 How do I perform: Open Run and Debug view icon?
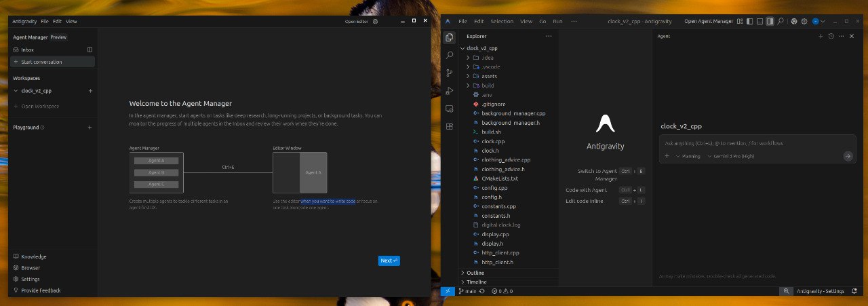pos(450,91)
